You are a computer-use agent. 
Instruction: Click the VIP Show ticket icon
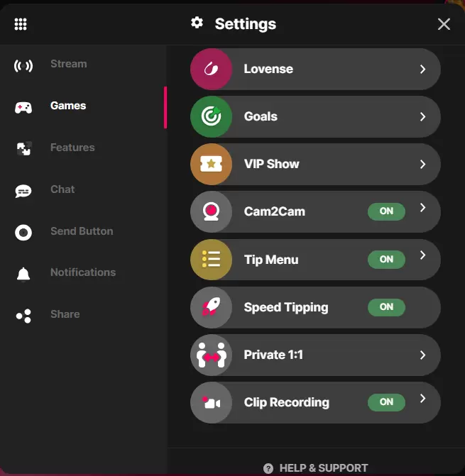click(211, 165)
